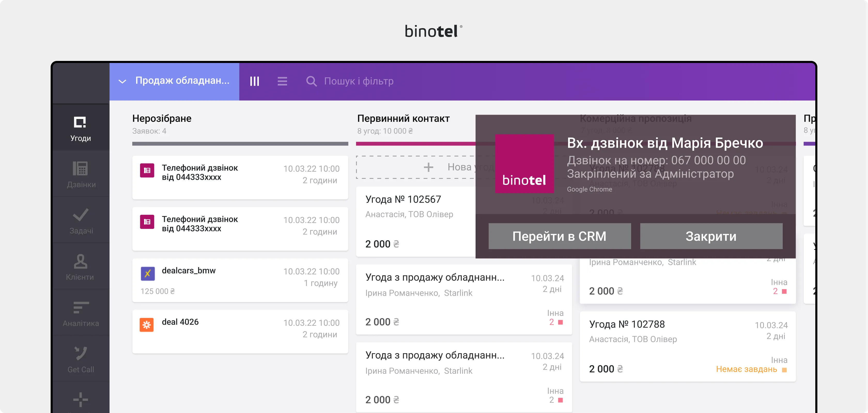Switch to list view icon
The height and width of the screenshot is (413, 868).
(282, 81)
